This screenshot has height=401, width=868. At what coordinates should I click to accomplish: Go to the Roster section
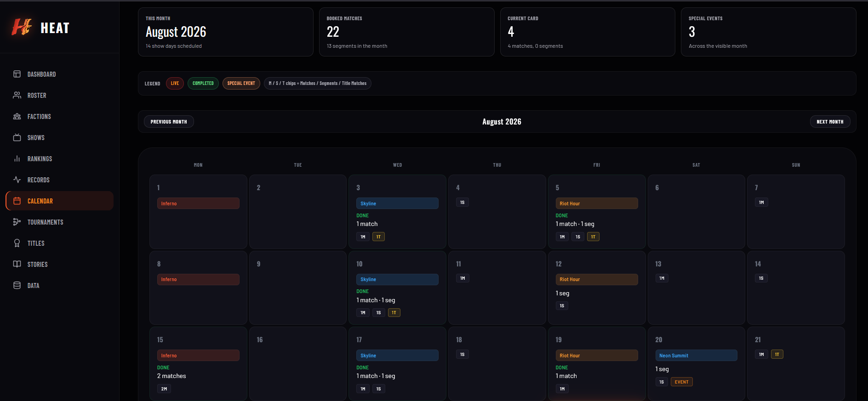tap(60, 95)
